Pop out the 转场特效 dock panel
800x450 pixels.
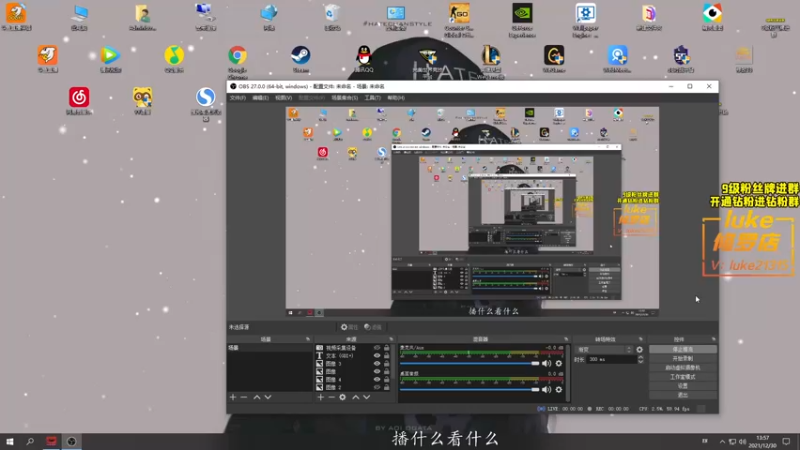click(641, 339)
